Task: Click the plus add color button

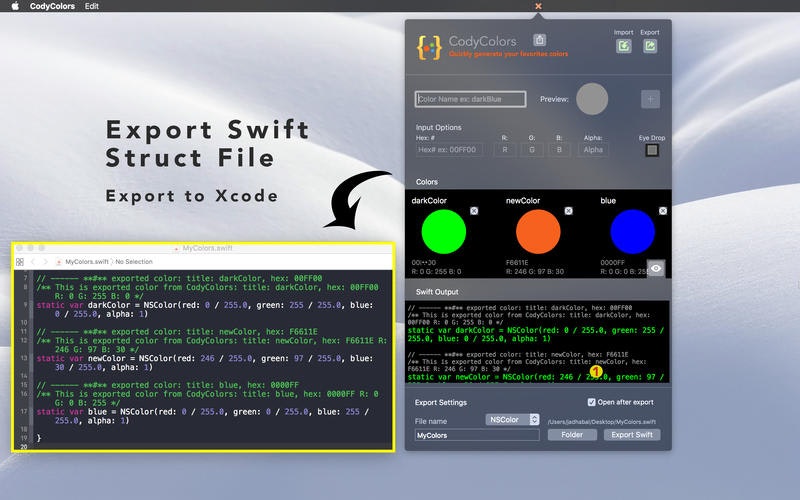Action: pos(651,99)
